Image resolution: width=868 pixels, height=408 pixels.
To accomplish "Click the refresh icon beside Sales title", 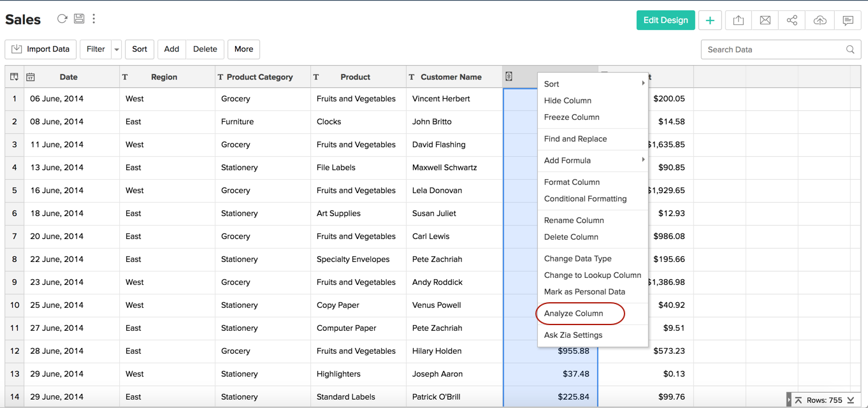I will click(x=62, y=19).
